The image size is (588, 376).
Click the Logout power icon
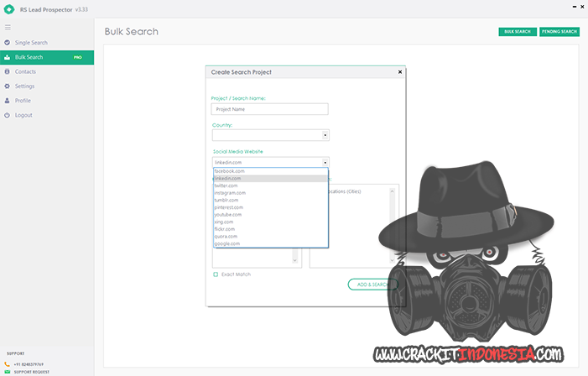(8, 114)
